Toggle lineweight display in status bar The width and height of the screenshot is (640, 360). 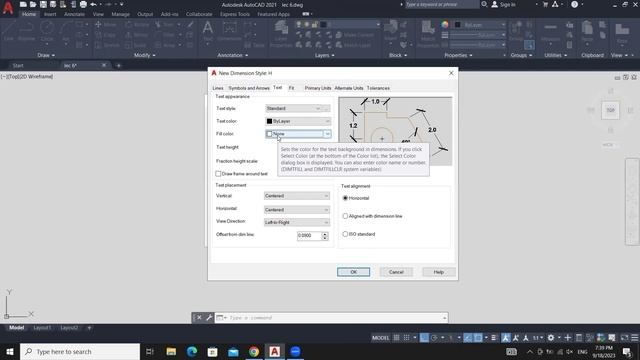click(494, 338)
